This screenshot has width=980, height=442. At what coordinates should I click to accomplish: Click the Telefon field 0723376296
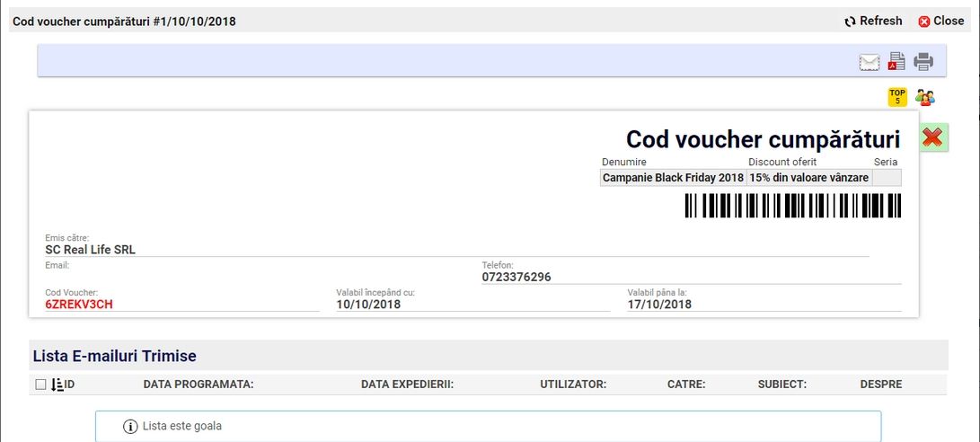(x=516, y=278)
